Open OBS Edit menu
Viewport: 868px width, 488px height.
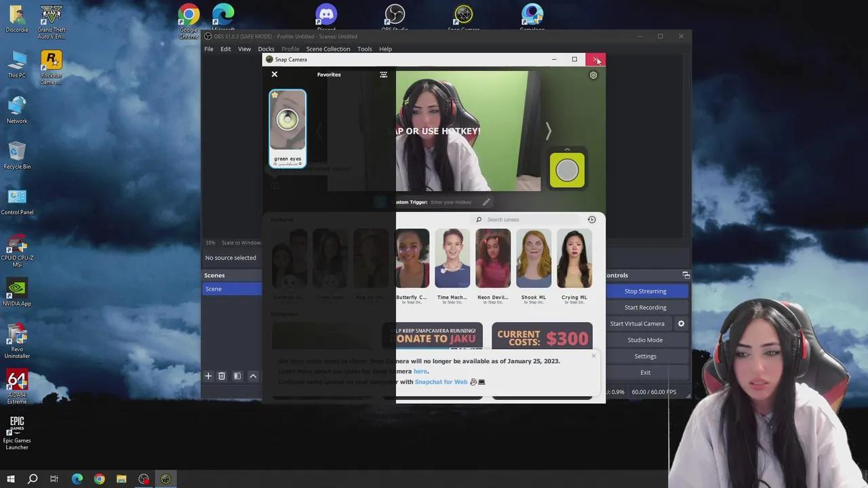(226, 49)
